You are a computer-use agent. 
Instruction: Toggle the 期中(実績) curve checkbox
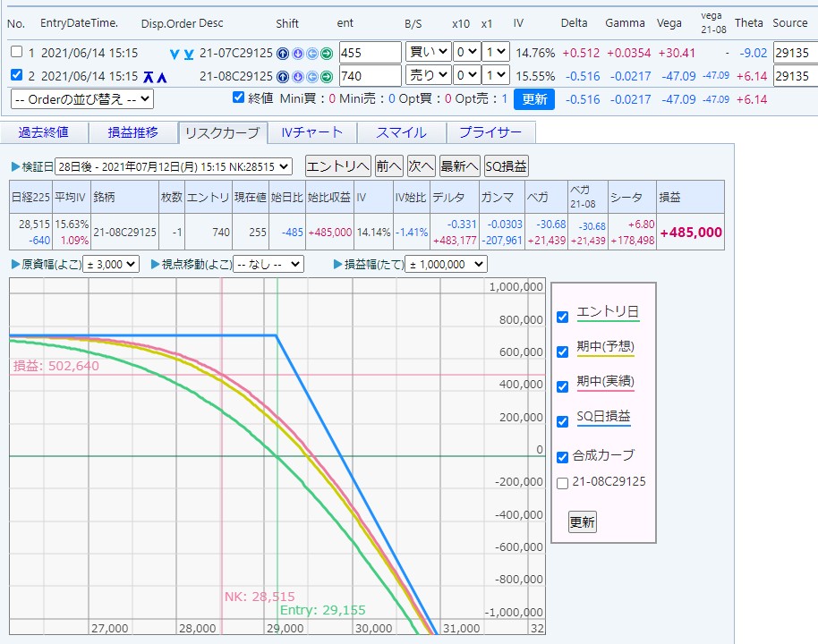(562, 387)
